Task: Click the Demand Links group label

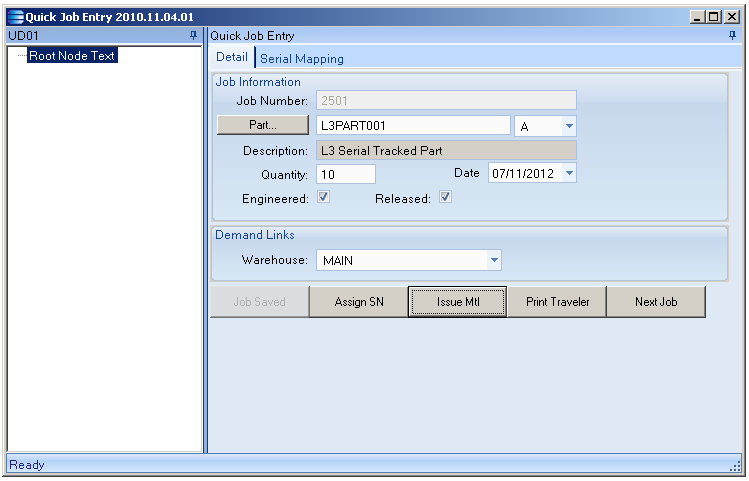Action: (255, 235)
